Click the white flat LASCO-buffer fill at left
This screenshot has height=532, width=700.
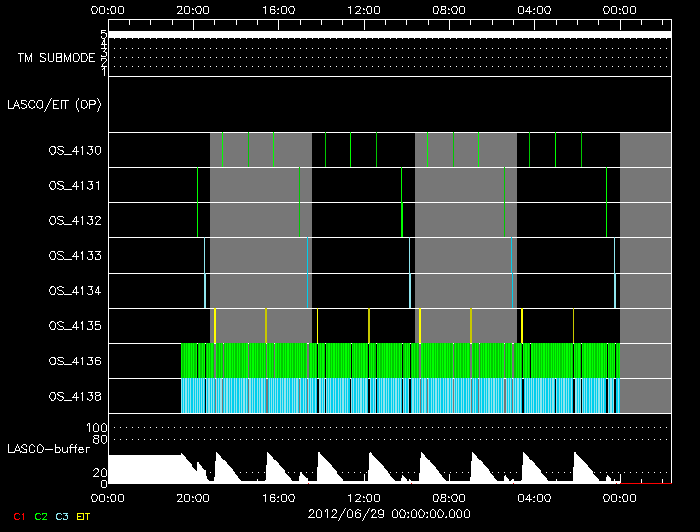(x=145, y=469)
